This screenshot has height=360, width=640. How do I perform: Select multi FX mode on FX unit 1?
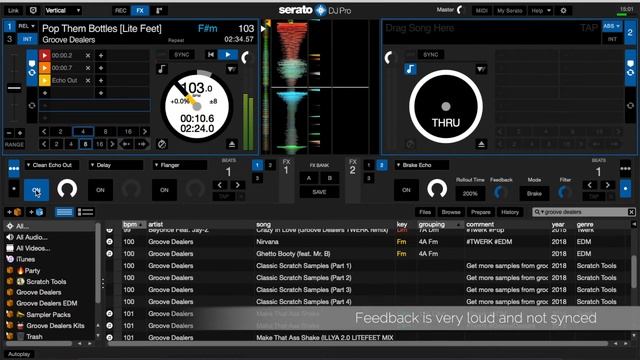pyautogui.click(x=13, y=169)
